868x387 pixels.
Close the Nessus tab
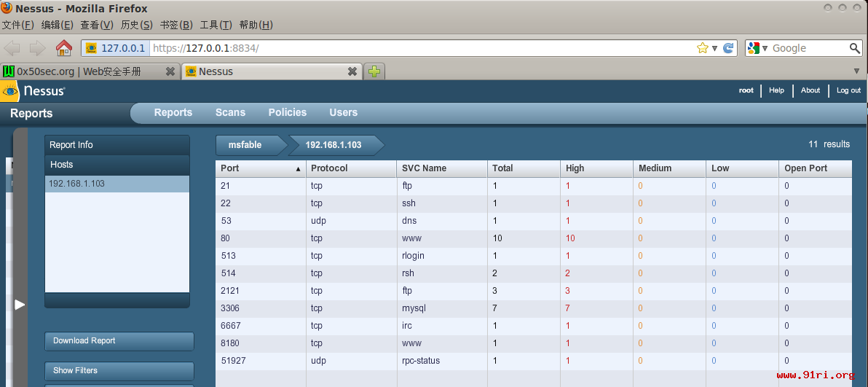352,71
